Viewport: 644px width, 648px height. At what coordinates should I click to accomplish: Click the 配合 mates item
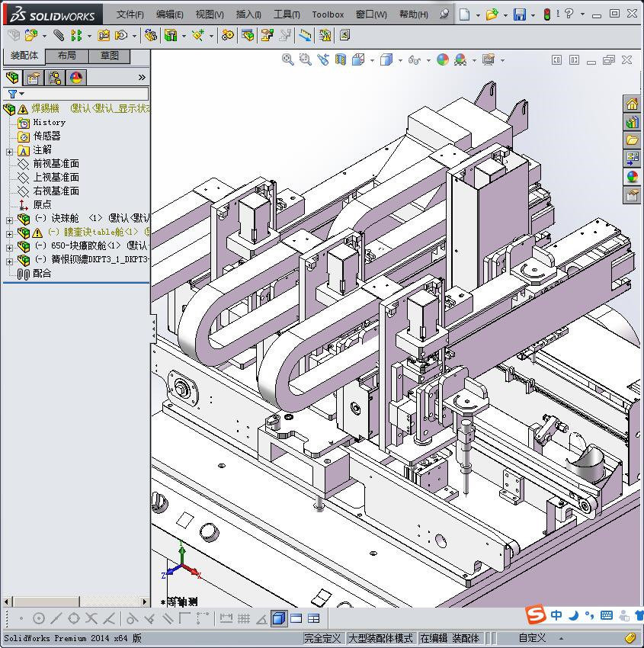[42, 274]
